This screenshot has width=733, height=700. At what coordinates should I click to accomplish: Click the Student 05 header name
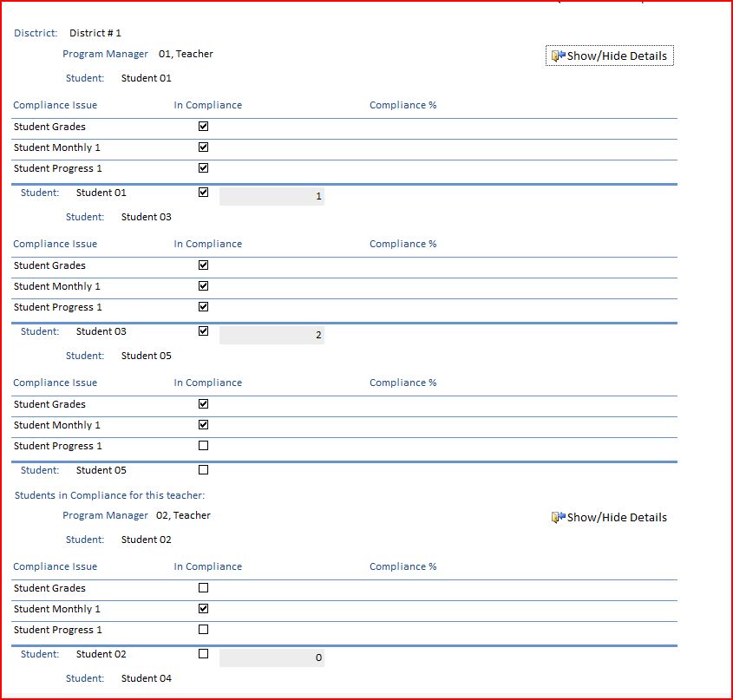coord(147,356)
